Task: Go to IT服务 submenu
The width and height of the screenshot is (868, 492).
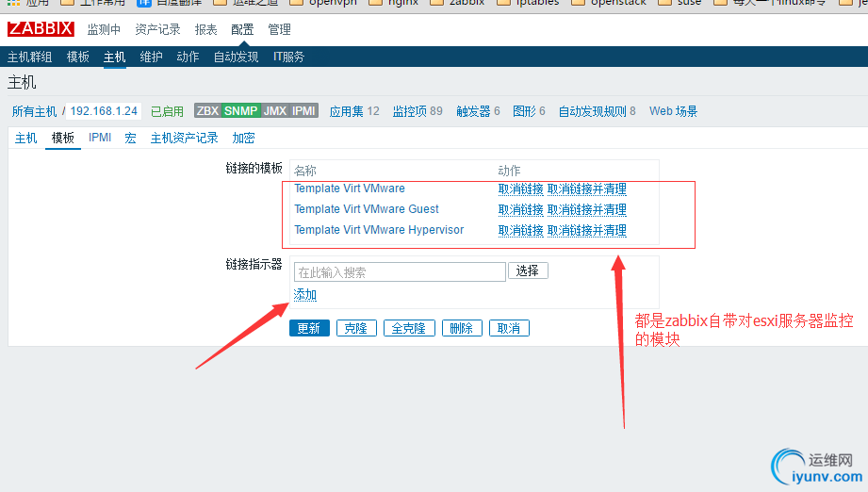Action: [x=288, y=57]
